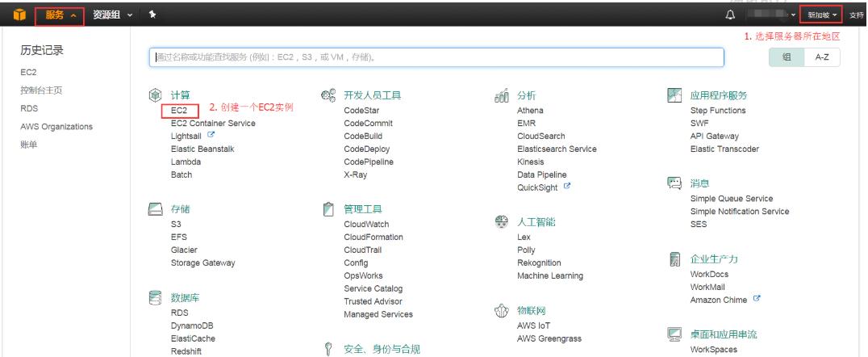Viewport: 868px width, 357px height.
Task: Click the 应用程序服务 category icon
Action: (x=674, y=95)
